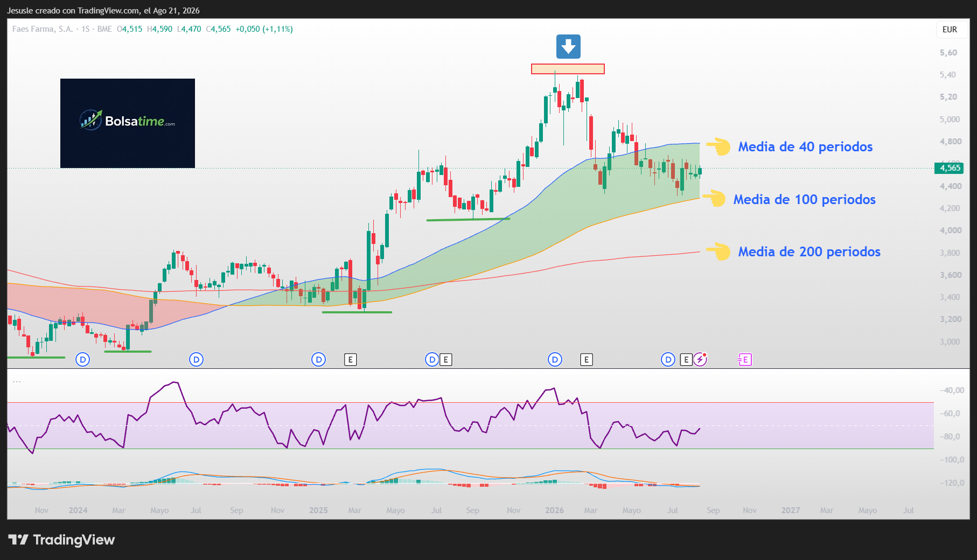The image size is (977, 560).
Task: Click the Media de 100 periodos label
Action: [x=805, y=199]
